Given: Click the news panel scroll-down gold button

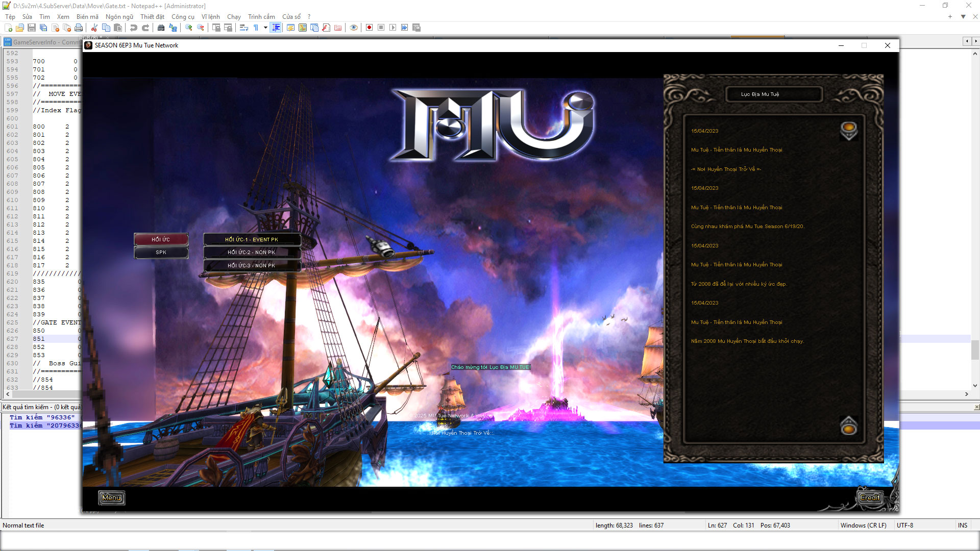Looking at the screenshot, I should pos(849,425).
